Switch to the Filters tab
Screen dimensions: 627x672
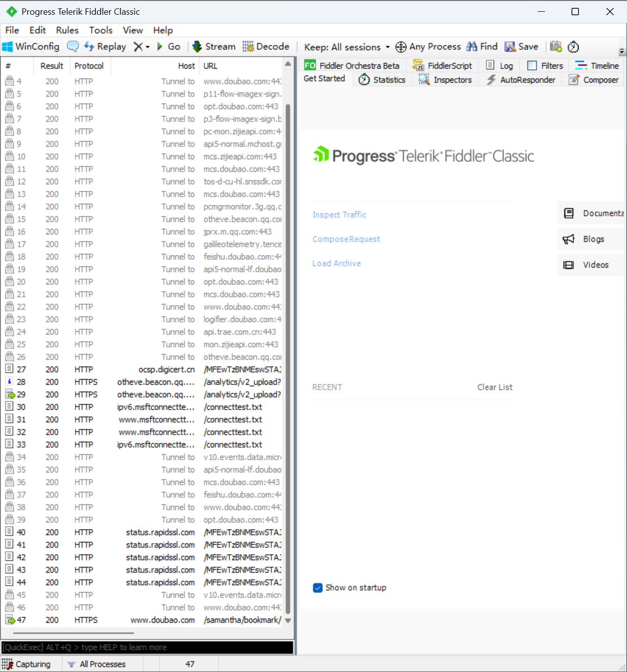pyautogui.click(x=545, y=65)
